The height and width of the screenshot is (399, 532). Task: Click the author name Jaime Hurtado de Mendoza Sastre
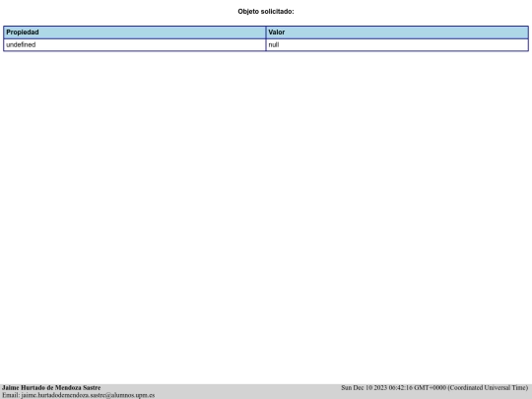51,387
